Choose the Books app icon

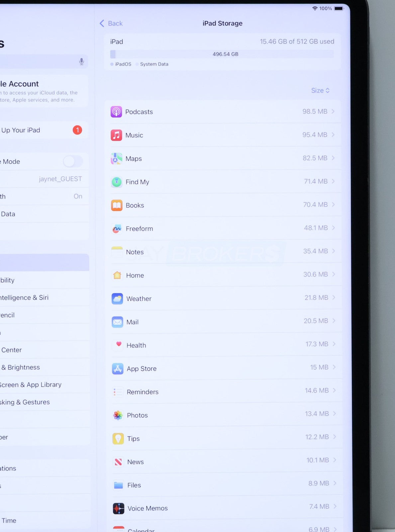pos(117,205)
